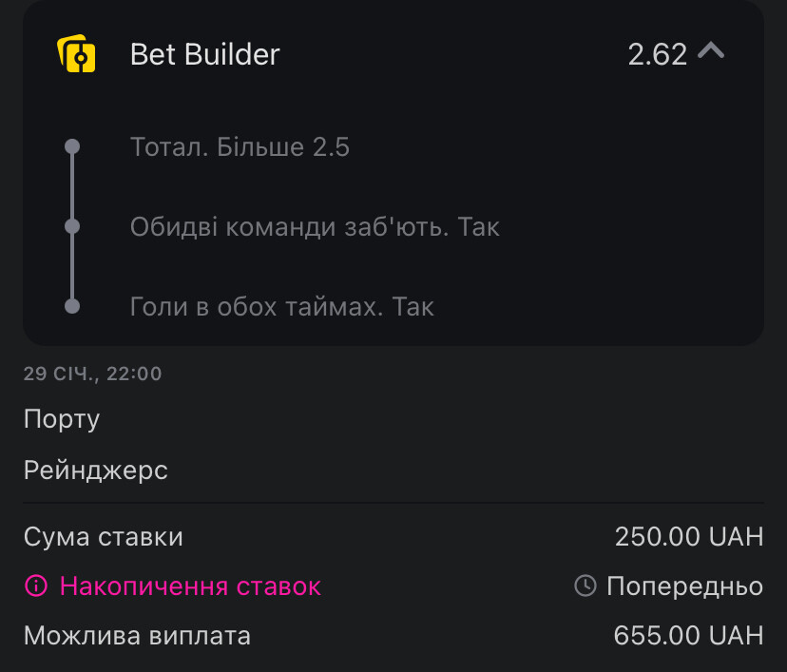Click the yellow Bet Builder icon

(77, 54)
